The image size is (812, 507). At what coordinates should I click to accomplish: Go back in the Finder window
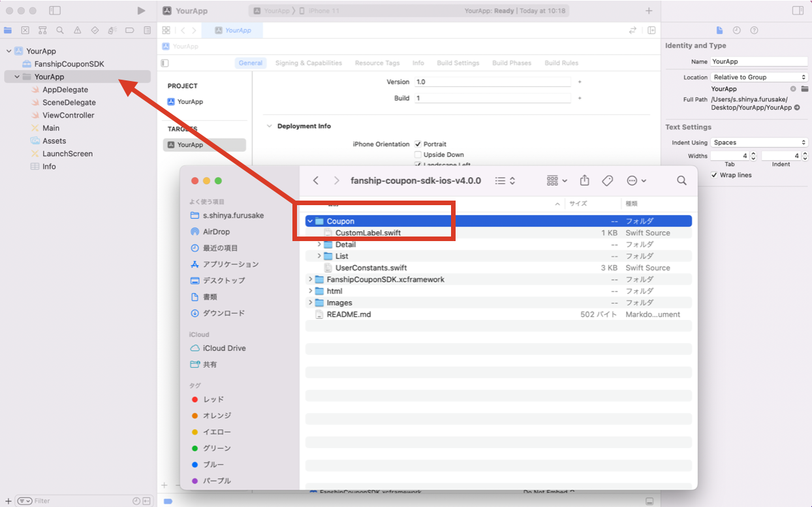316,180
